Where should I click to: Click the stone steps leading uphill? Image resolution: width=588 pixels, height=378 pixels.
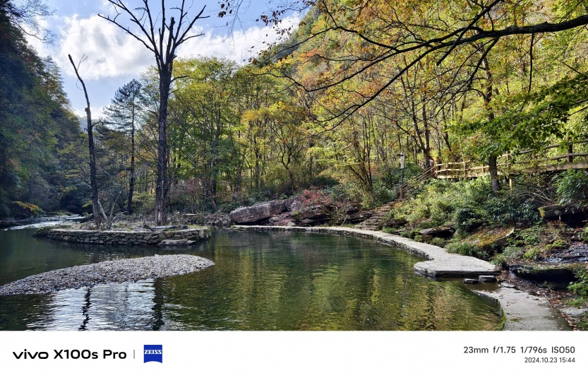[375, 217]
